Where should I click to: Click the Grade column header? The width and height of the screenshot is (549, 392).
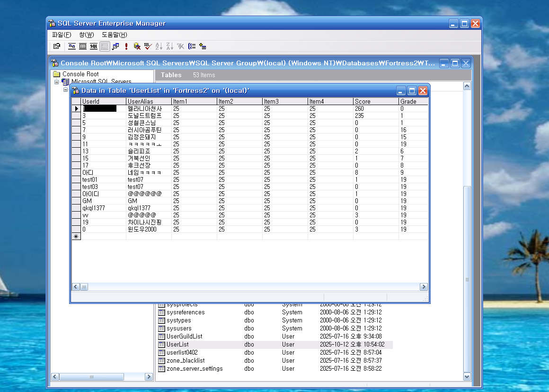(414, 101)
